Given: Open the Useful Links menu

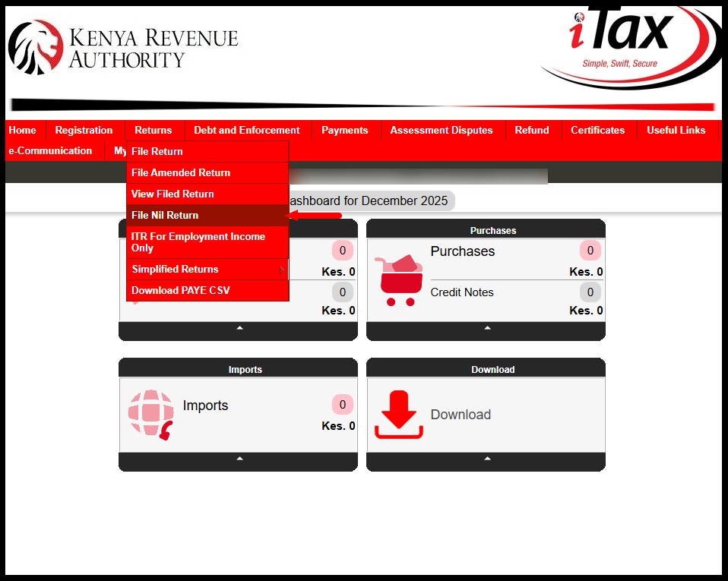Looking at the screenshot, I should pyautogui.click(x=676, y=130).
